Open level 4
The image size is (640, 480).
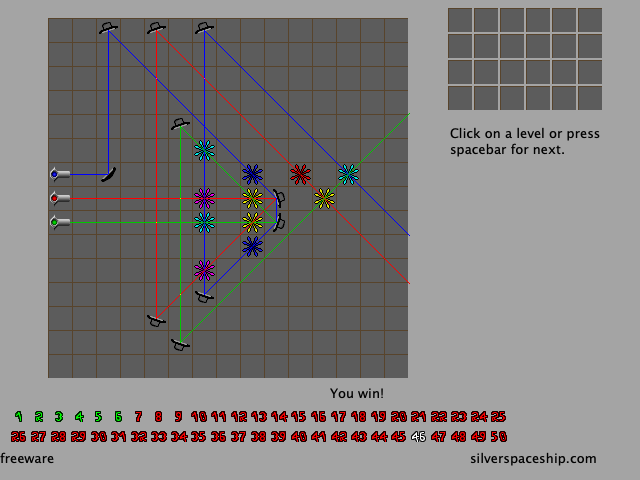pos(79,417)
